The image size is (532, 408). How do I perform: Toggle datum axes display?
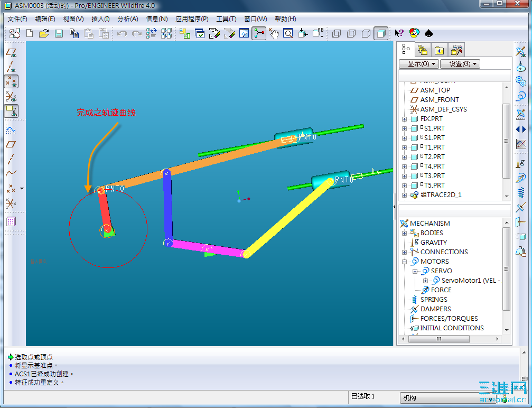pyautogui.click(x=11, y=67)
